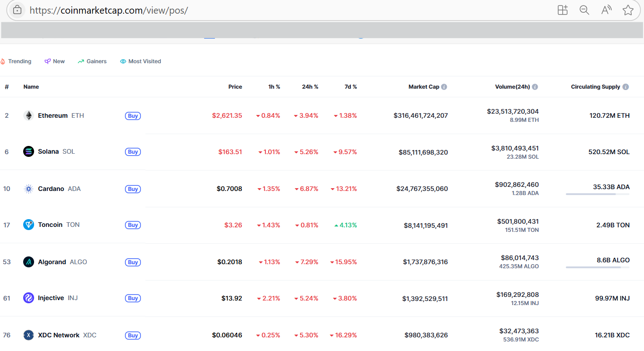
Task: Sort by the # rank column header
Action: 7,87
